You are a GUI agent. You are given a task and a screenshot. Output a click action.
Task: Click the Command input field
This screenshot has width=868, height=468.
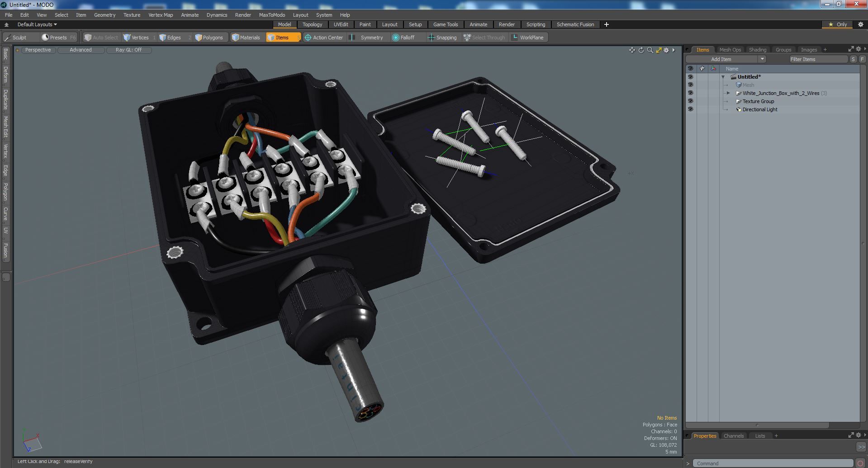(773, 463)
